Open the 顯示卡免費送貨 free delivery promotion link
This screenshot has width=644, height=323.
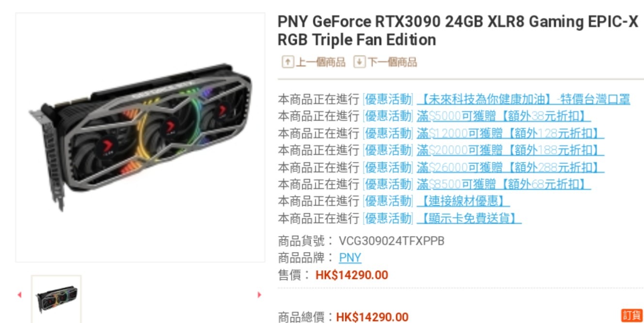pyautogui.click(x=469, y=218)
